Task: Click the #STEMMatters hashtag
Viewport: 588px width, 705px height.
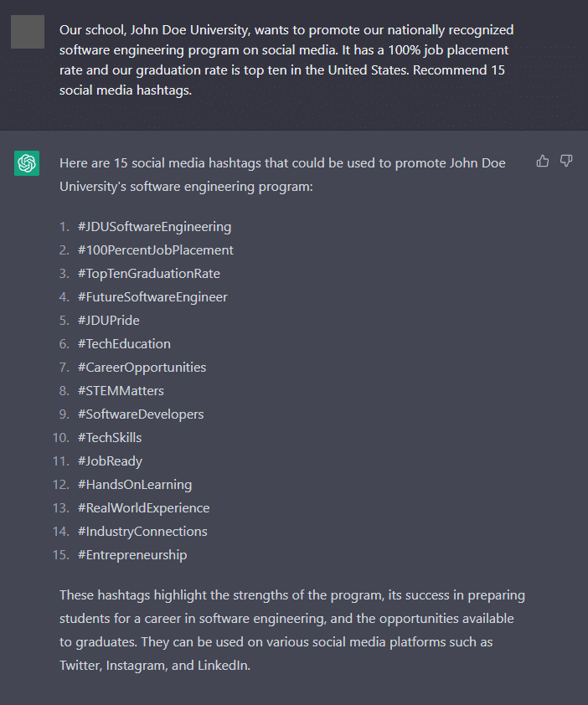Action: click(x=121, y=390)
